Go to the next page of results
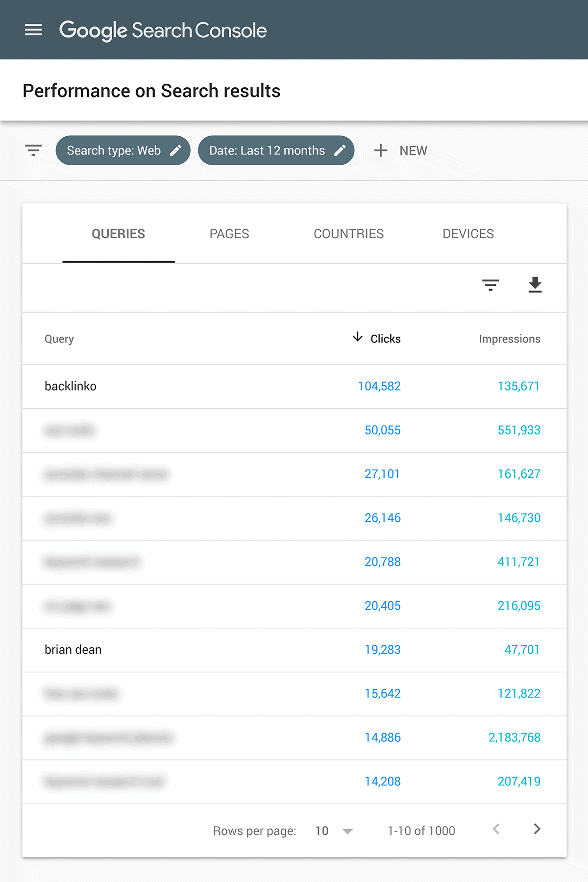The image size is (588, 882). click(537, 829)
